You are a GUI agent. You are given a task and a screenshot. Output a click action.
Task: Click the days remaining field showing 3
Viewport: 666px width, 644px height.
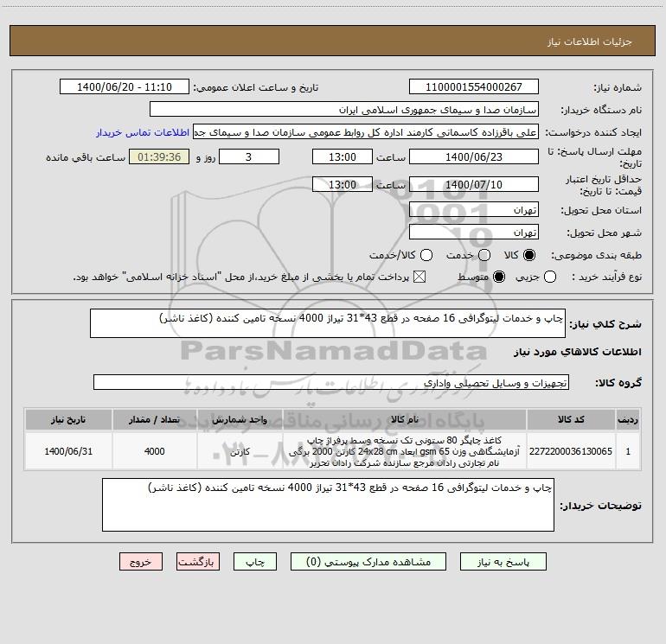pos(249,156)
